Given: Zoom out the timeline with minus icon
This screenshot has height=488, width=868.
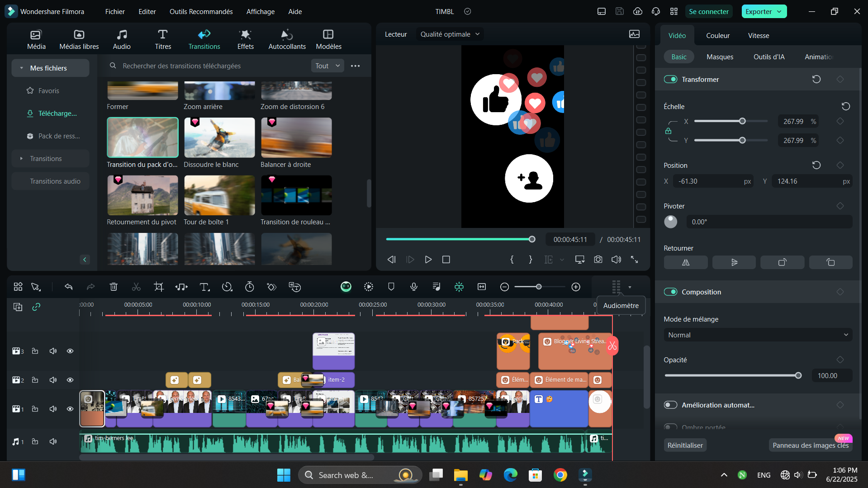Looking at the screenshot, I should [x=505, y=287].
